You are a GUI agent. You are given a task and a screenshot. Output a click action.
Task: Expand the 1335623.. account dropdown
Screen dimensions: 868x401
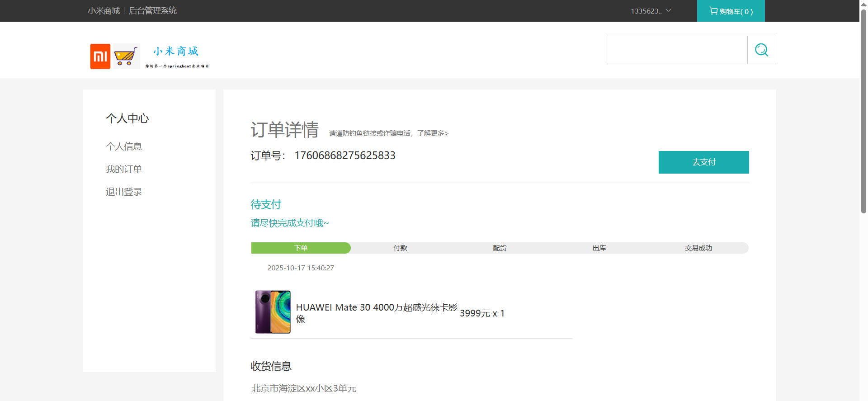[x=651, y=11]
